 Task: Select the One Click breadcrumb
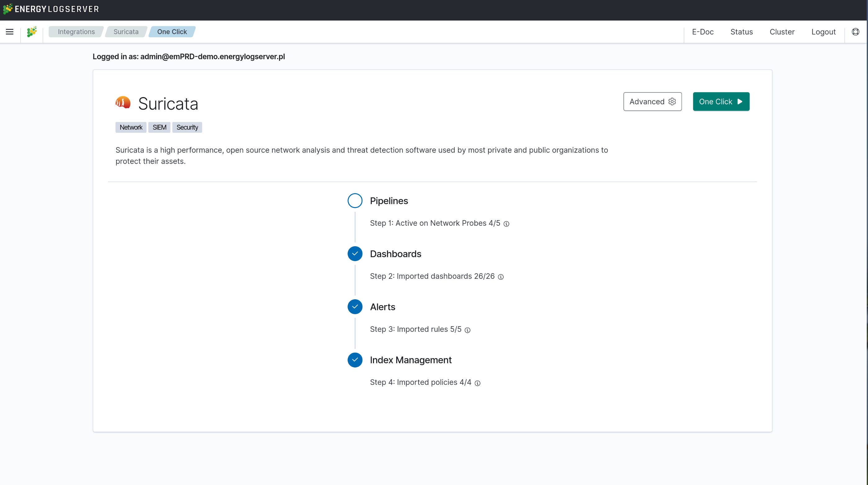pos(172,32)
